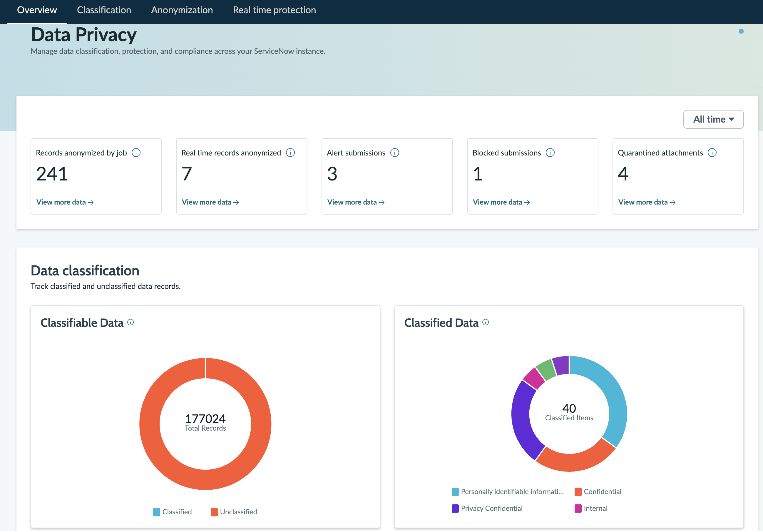763x532 pixels.
Task: View more data for Alert submissions
Action: coord(356,203)
